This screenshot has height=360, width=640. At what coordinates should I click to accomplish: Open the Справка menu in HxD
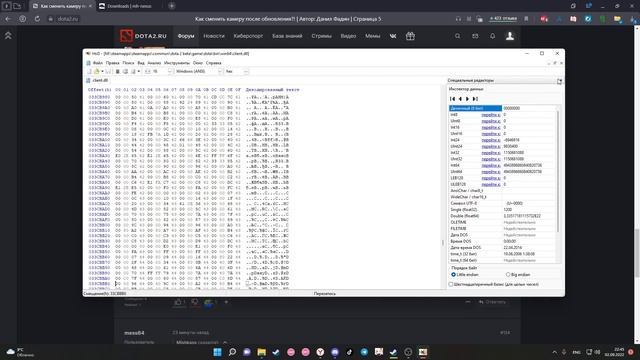coord(213,63)
